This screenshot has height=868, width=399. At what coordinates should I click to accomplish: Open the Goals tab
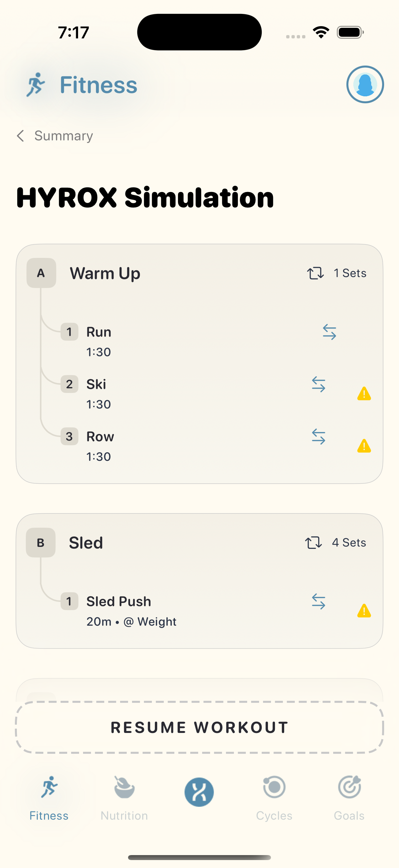coord(349,798)
